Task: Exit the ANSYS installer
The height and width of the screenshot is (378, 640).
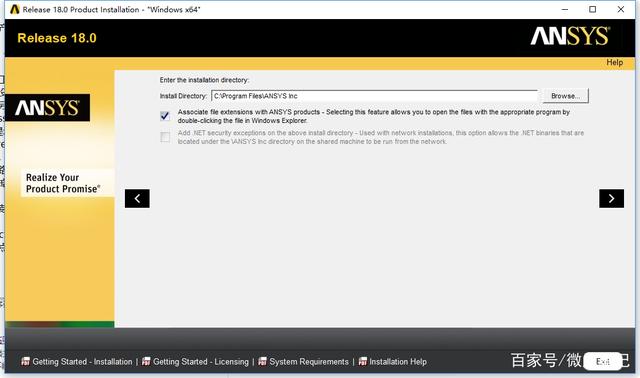Action: click(602, 361)
